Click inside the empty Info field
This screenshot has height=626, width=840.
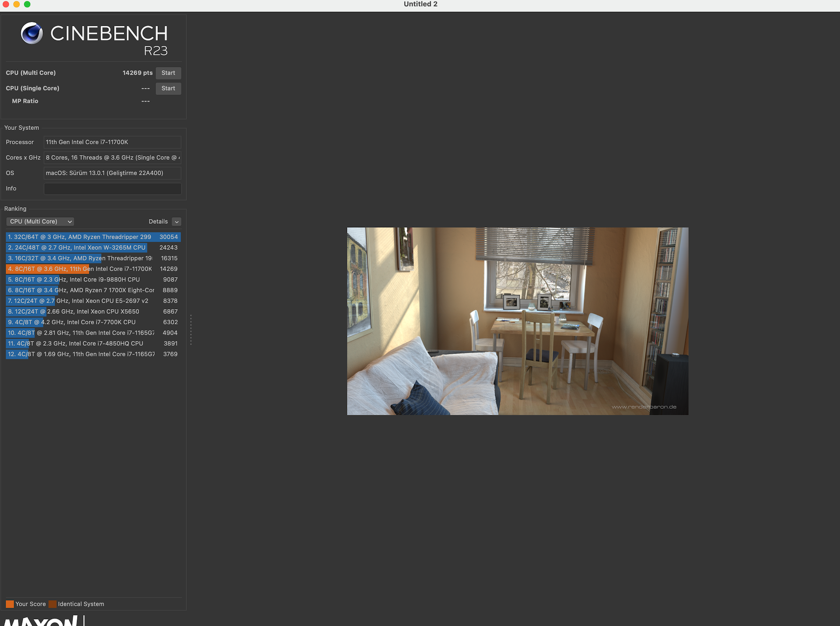tap(112, 188)
